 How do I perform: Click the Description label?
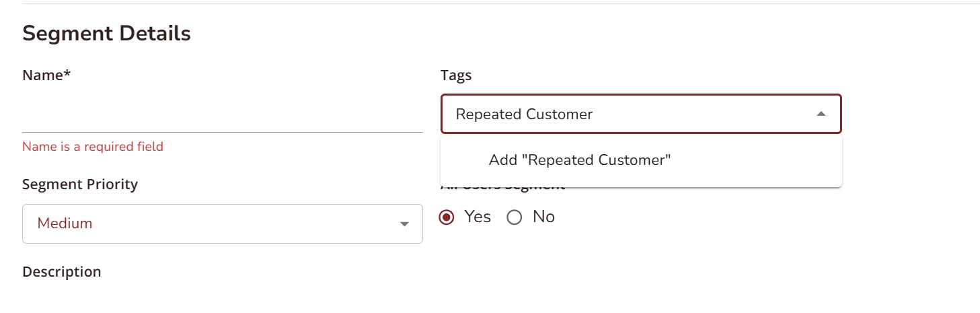point(62,272)
